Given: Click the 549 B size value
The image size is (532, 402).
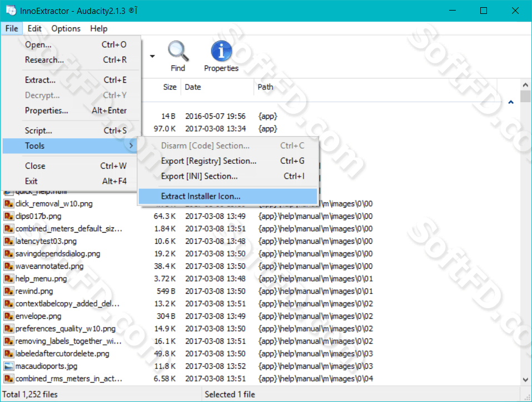Looking at the screenshot, I should click(x=166, y=291).
